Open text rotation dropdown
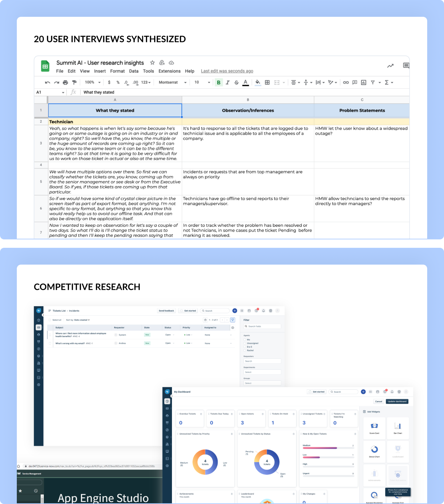444x504 pixels. pyautogui.click(x=332, y=83)
